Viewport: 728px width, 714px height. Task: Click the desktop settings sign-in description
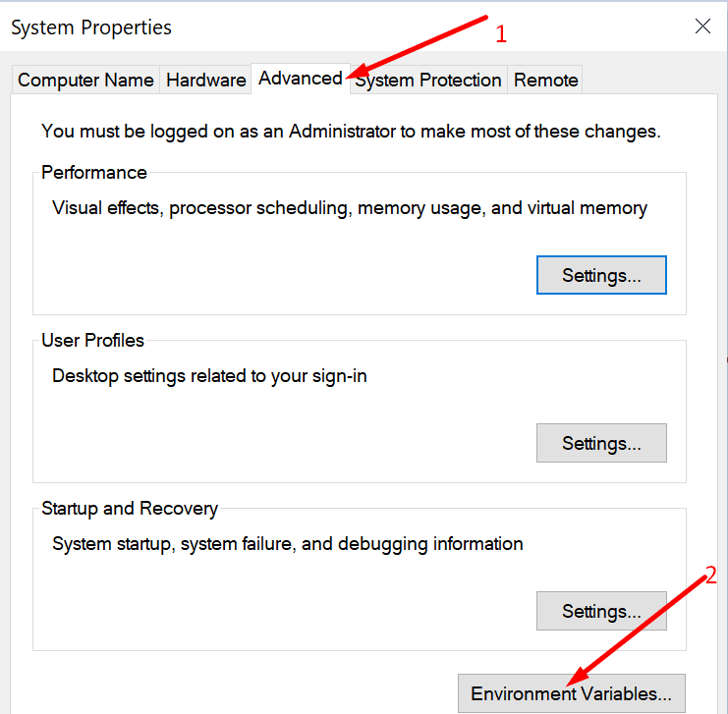(x=209, y=376)
